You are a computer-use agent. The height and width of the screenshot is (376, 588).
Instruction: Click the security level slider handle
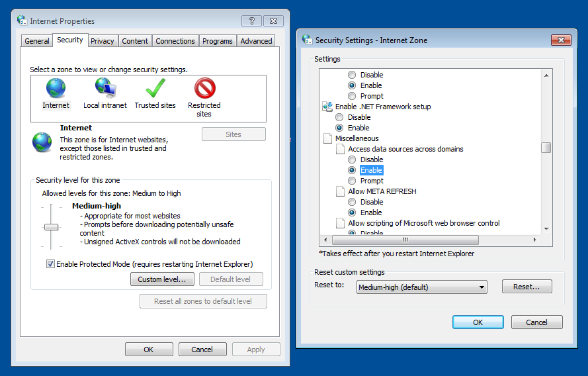[x=51, y=227]
